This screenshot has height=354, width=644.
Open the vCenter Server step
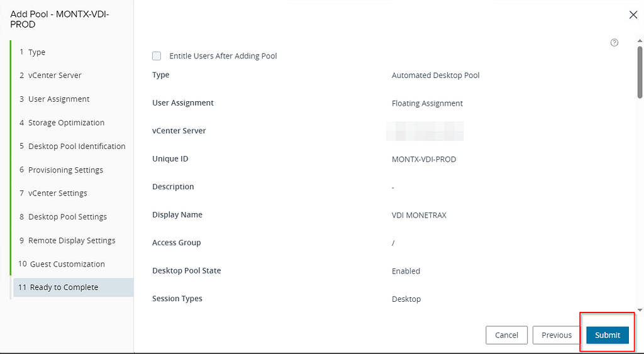point(55,75)
